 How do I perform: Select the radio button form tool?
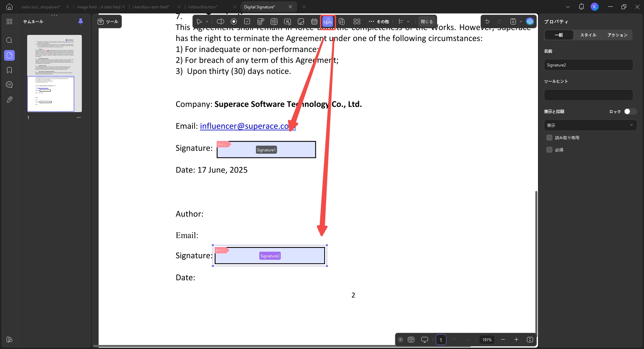(x=234, y=21)
